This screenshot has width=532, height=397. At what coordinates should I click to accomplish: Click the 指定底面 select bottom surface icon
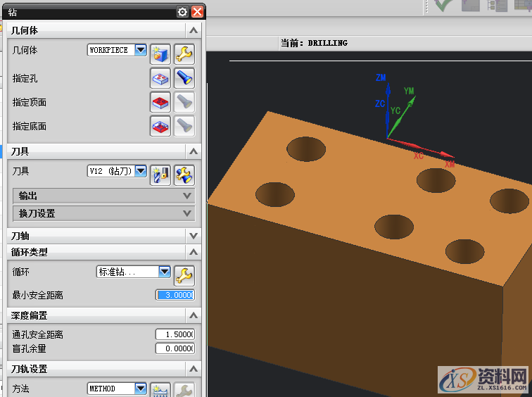[161, 126]
